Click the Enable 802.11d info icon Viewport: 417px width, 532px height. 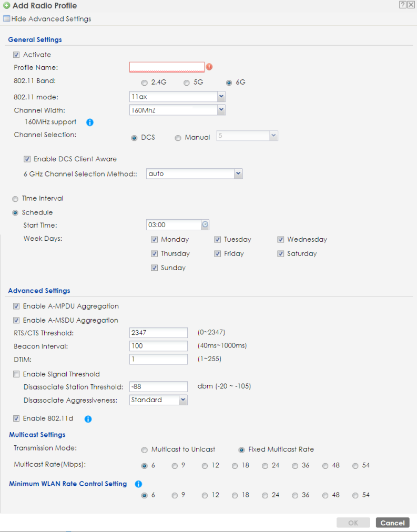[x=88, y=419]
